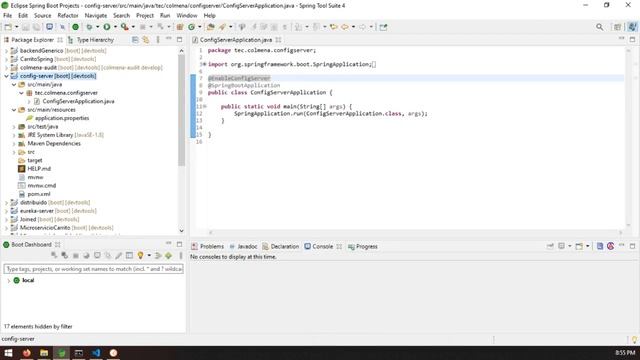Open the File menu
The height and width of the screenshot is (360, 640).
tap(7, 16)
